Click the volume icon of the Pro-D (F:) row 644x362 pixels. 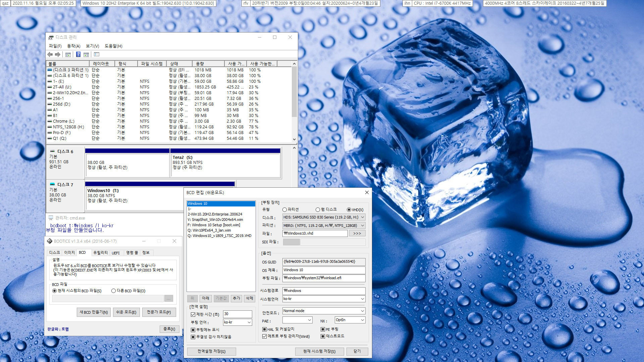click(x=50, y=133)
